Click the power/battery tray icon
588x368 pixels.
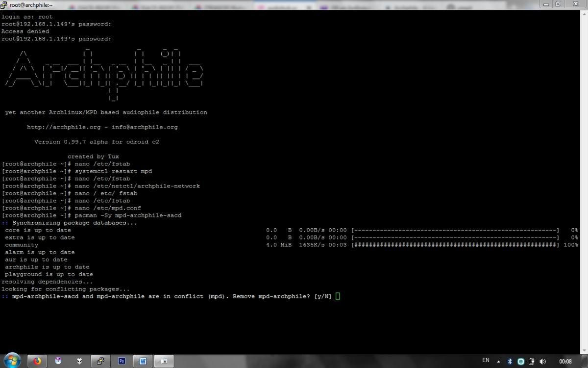click(532, 361)
